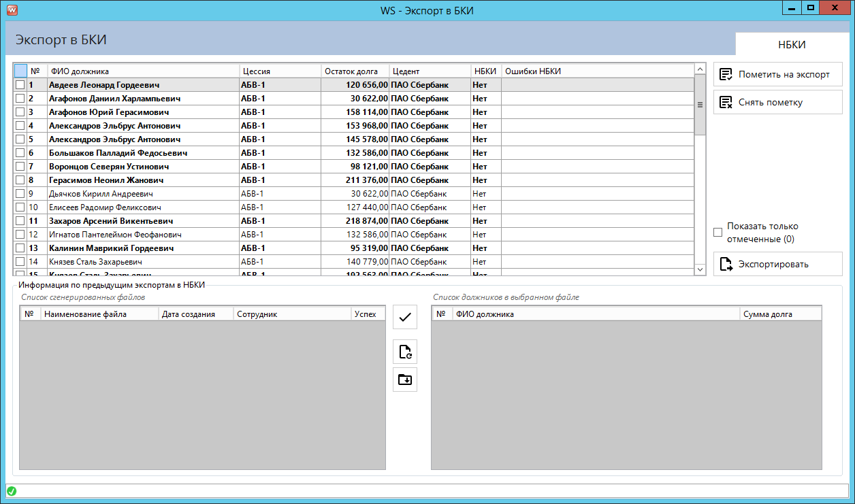Enable Показать только отмеченные checkbox
Image resolution: width=855 pixels, height=504 pixels.
(x=717, y=233)
